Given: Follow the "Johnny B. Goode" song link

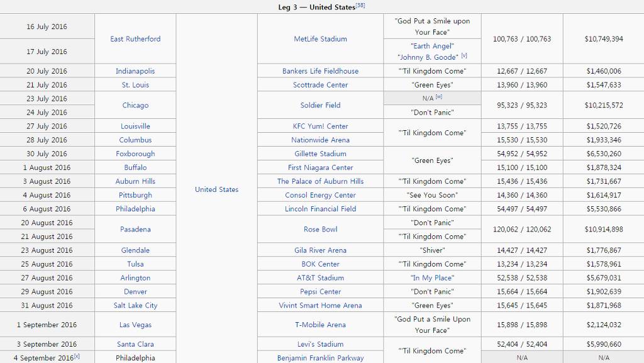Looking at the screenshot, I should click(x=428, y=57).
